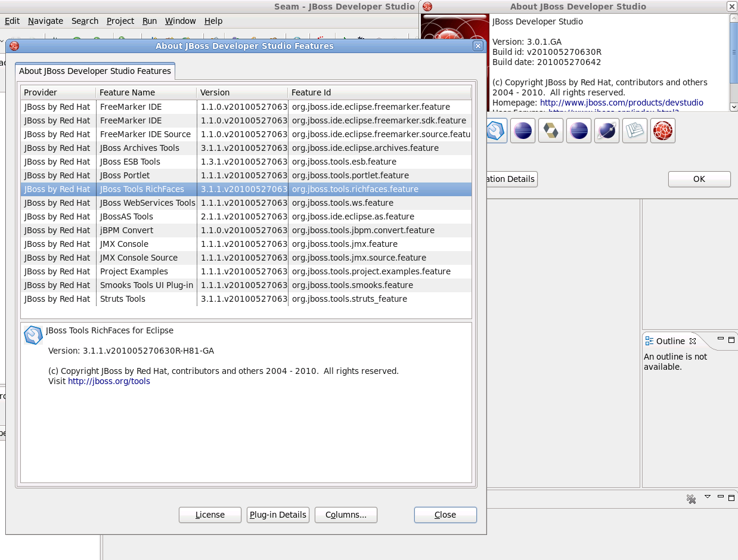738x560 pixels.
Task: Open the Window menu
Action: (x=181, y=21)
